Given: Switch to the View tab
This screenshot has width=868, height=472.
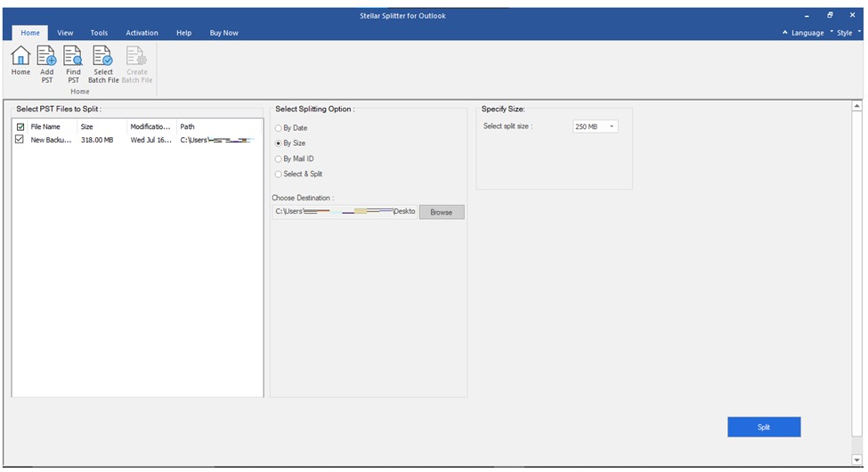Looking at the screenshot, I should pos(65,33).
